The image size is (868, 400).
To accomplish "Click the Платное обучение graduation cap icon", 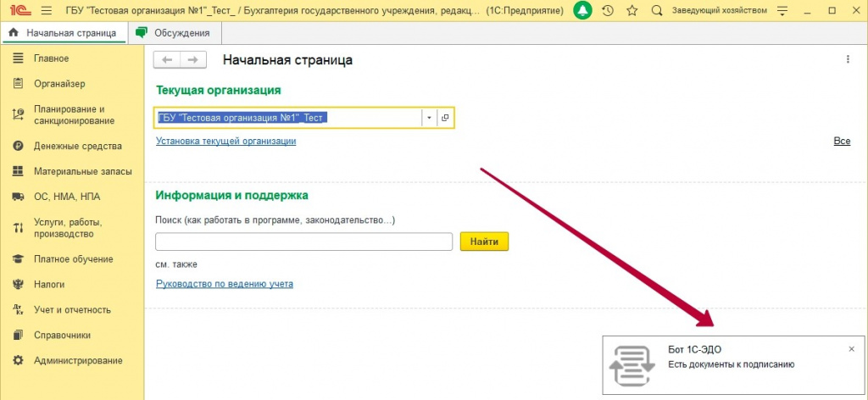I will [19, 259].
